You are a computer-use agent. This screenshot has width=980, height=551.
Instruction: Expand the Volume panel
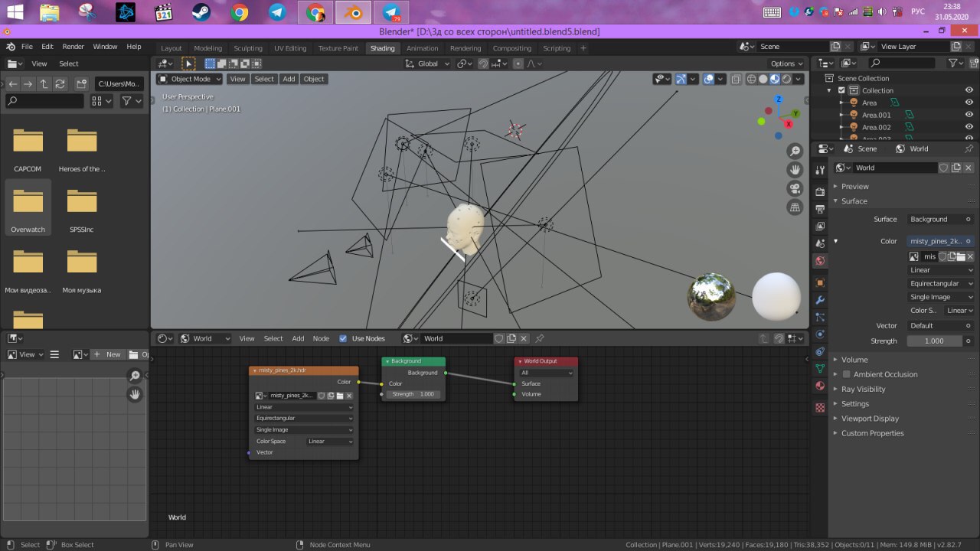[854, 360]
